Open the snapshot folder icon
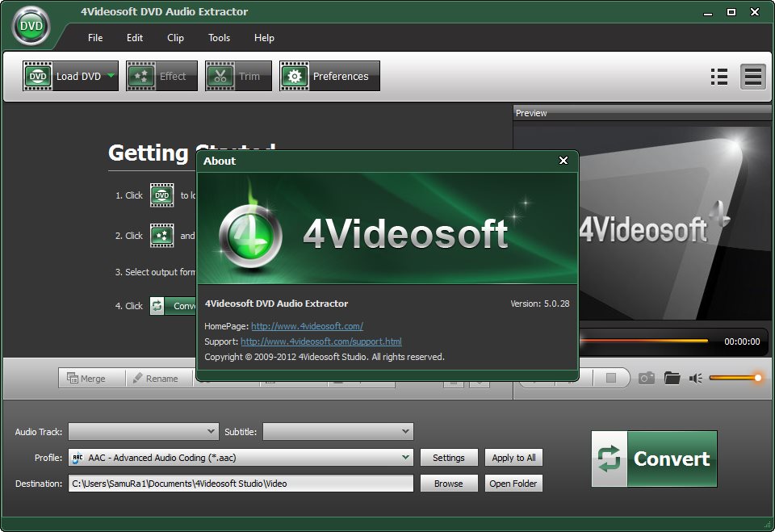Viewport: 775px width, 532px height. [x=672, y=379]
